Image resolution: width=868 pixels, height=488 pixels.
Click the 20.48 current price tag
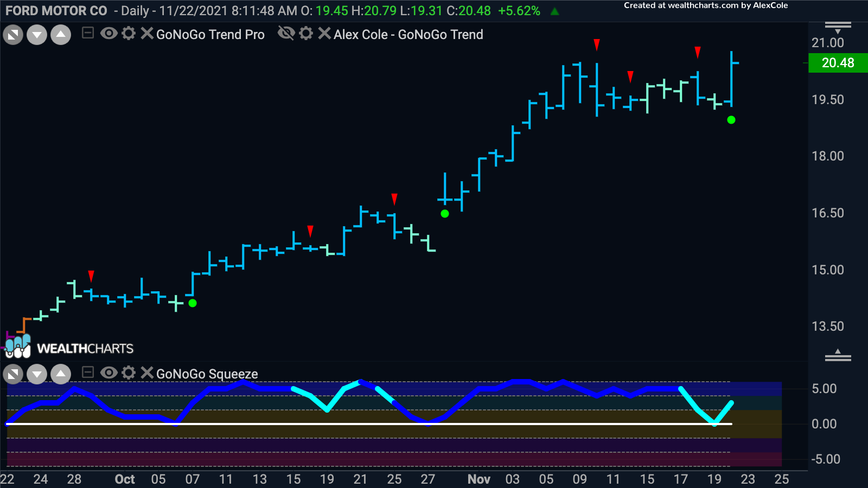[838, 63]
